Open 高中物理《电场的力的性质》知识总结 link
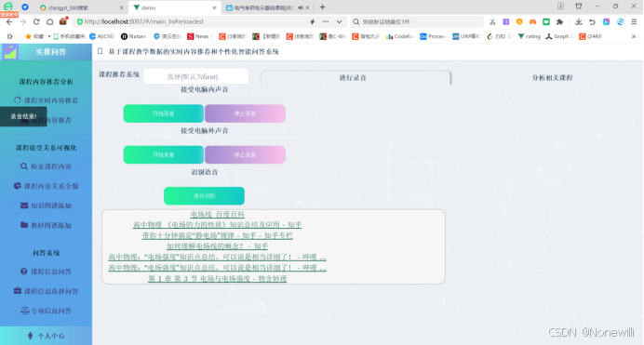 [x=217, y=225]
